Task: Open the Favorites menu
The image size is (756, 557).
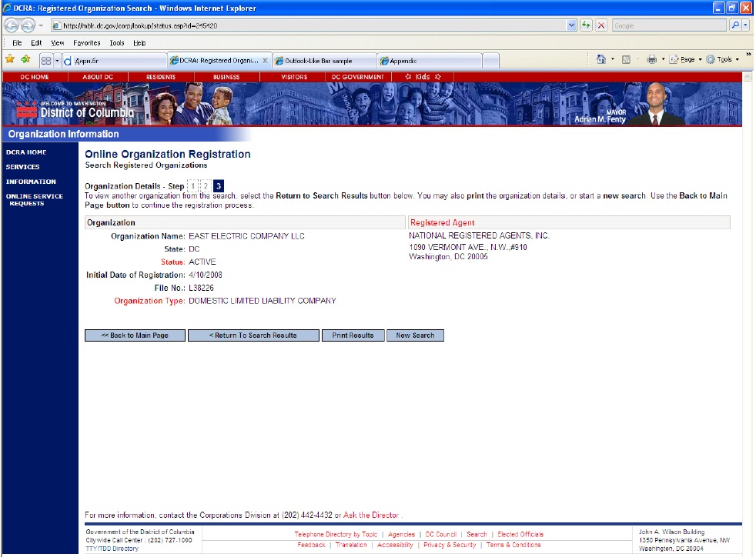Action: (87, 43)
